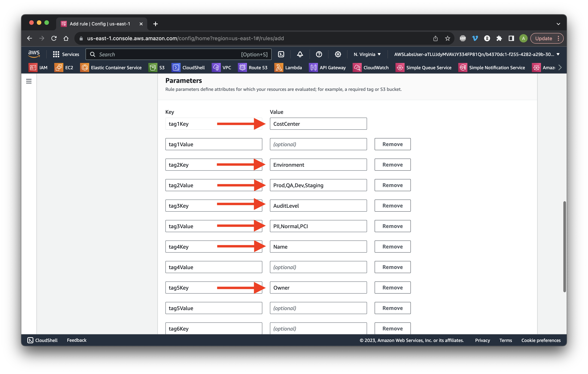Screen dimensions: 588x374
Task: Open the Feedback link in footer
Action: click(77, 340)
